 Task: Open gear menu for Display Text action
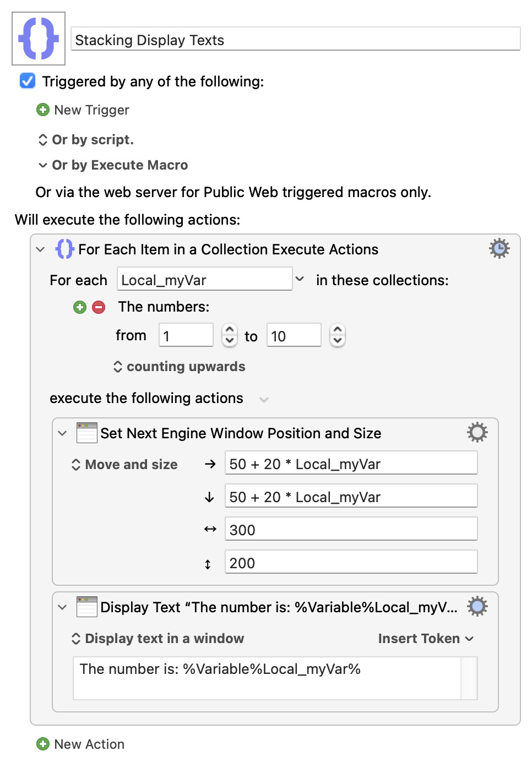(477, 607)
